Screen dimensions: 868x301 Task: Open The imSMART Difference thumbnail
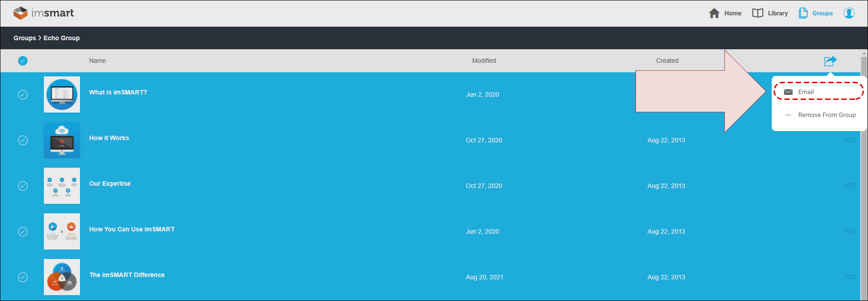pos(62,277)
